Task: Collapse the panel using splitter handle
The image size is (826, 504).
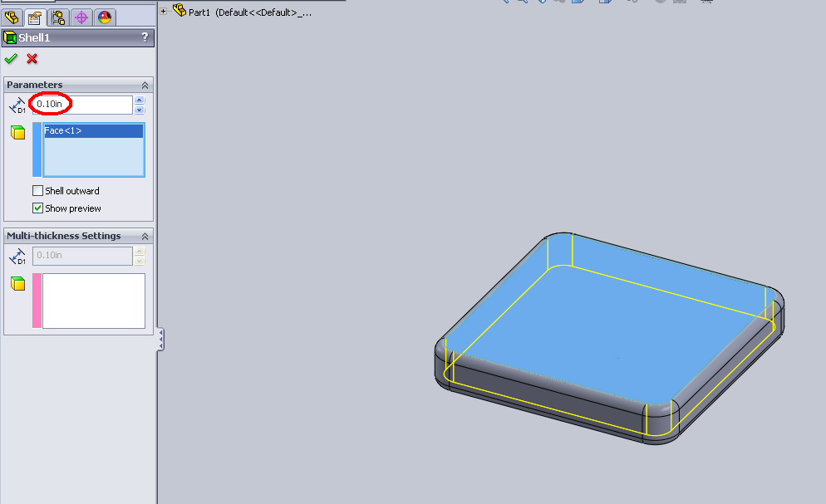Action: tap(160, 340)
